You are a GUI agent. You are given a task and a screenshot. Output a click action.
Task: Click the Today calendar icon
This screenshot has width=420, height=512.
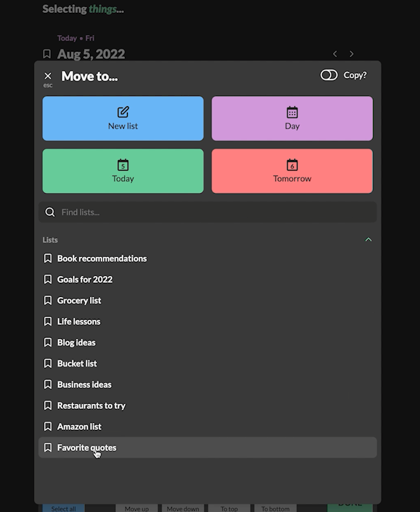click(123, 165)
